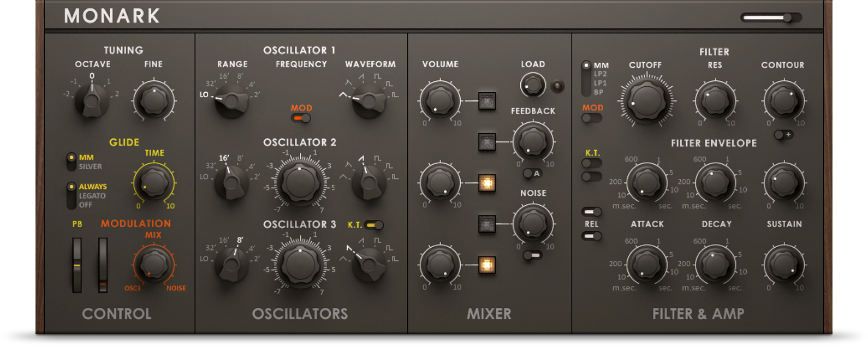Turn the Oscillator 3 Range knob
This screenshot has width=868, height=346.
tap(232, 265)
